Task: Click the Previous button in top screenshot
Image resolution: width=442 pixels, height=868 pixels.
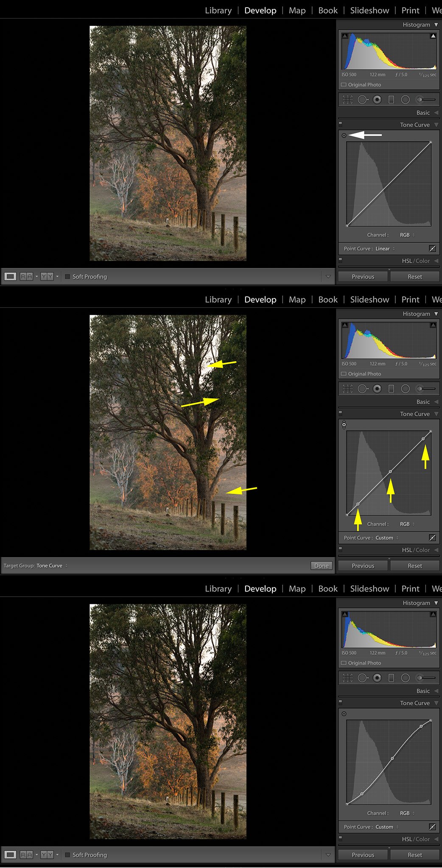Action: [x=363, y=277]
